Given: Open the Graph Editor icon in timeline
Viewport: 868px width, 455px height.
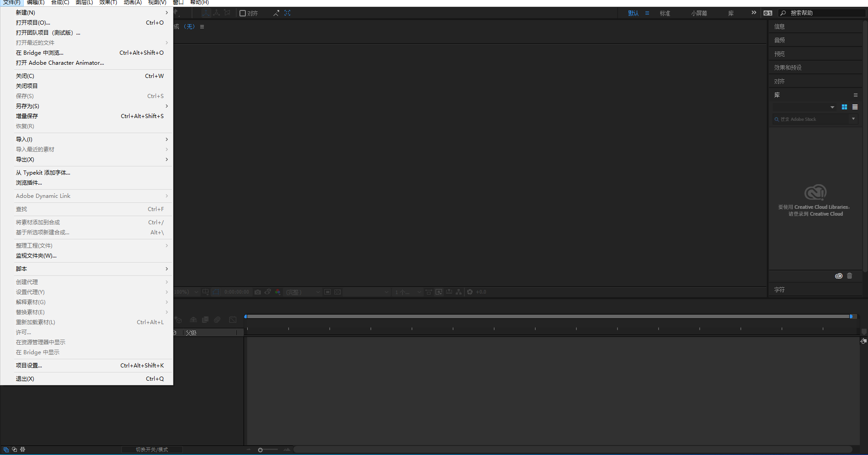Looking at the screenshot, I should pyautogui.click(x=232, y=320).
